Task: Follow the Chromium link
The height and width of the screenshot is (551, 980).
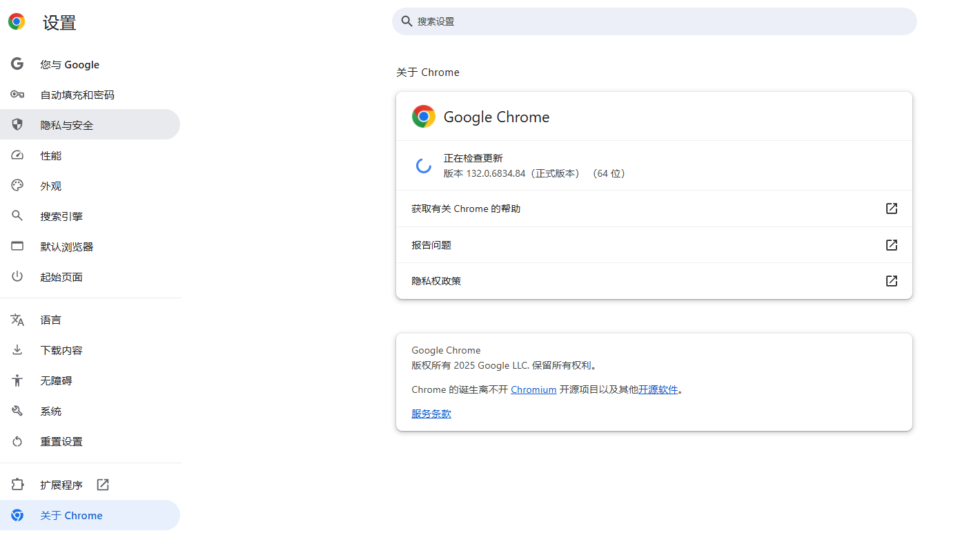Action: [533, 389]
